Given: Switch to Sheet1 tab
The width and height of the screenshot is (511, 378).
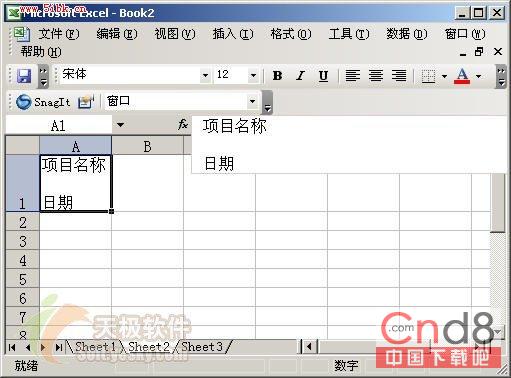Looking at the screenshot, I should pos(95,347).
